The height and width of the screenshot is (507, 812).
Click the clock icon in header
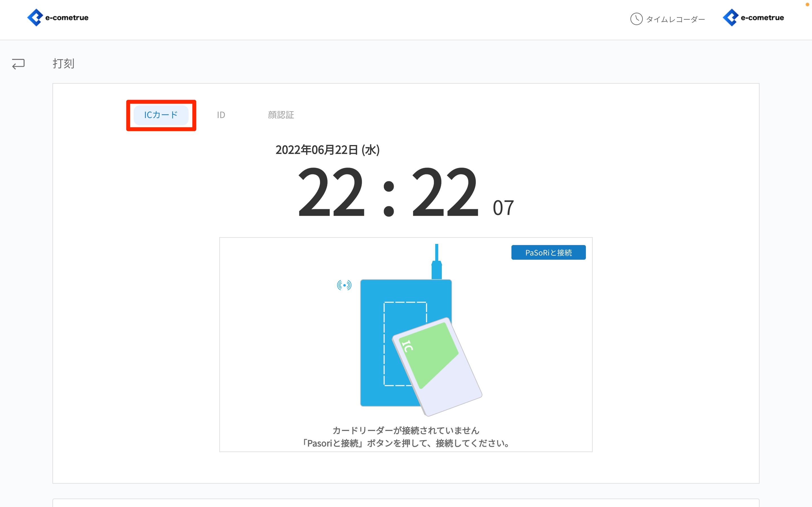[x=636, y=19]
